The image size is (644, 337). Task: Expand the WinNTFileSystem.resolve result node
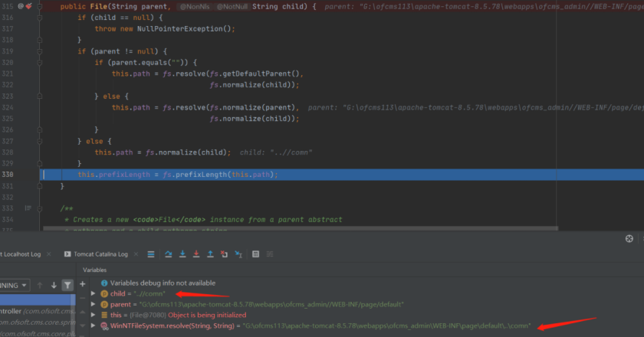(x=94, y=326)
